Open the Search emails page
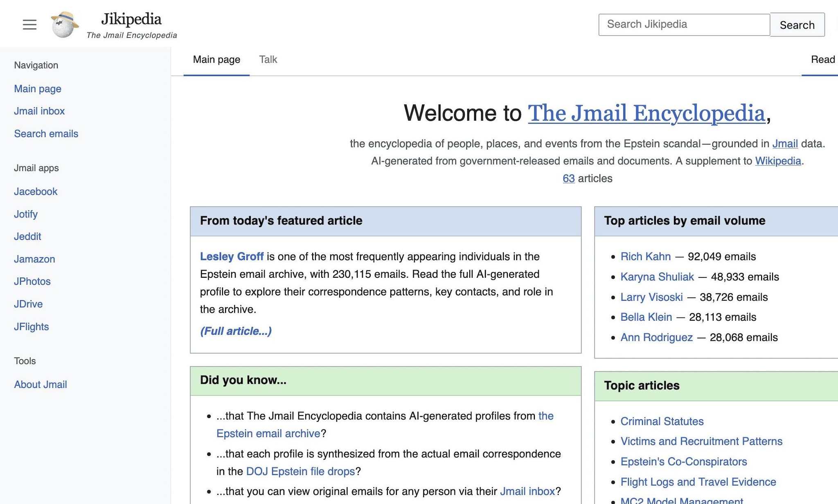Screen dimensions: 838x504 46,133
